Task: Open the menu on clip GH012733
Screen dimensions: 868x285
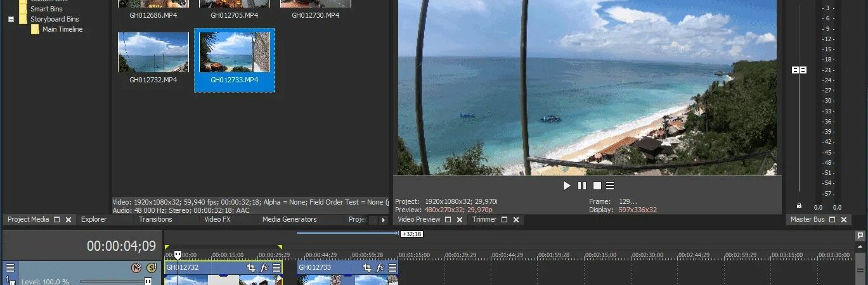Action: tap(392, 268)
